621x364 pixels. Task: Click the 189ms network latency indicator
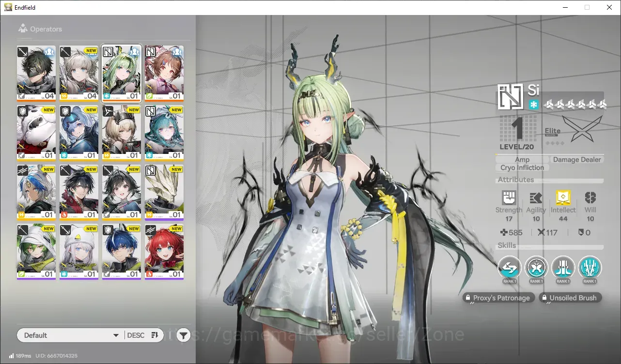(20, 356)
